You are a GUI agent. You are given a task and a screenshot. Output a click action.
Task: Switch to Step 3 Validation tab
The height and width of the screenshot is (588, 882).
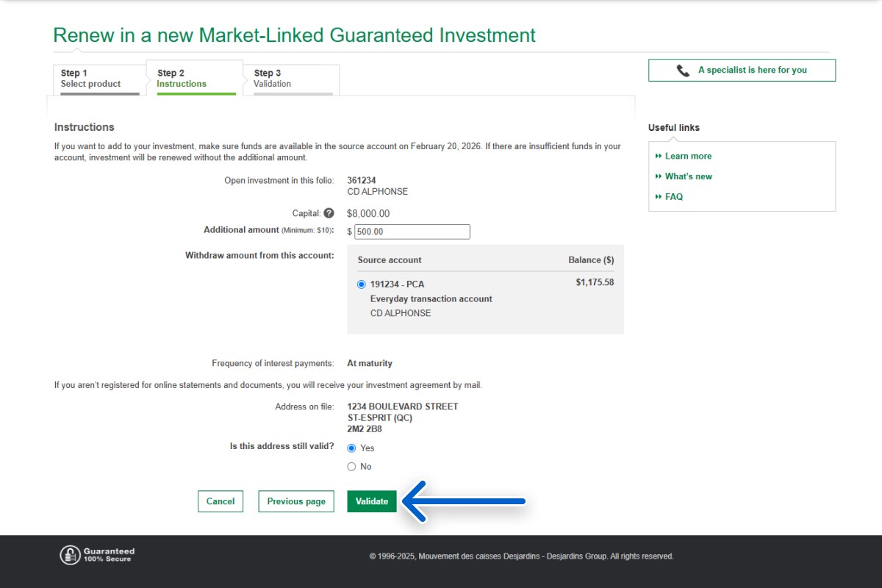pyautogui.click(x=291, y=79)
